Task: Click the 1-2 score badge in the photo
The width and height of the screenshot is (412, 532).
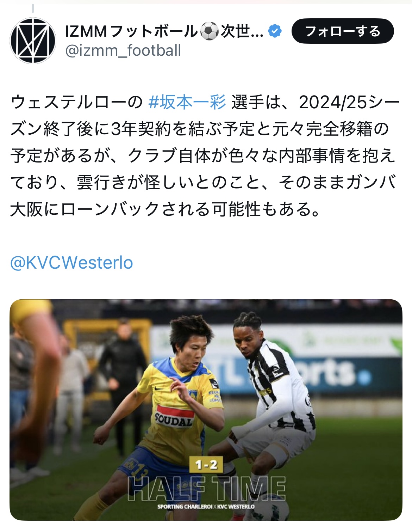Action: point(206,465)
